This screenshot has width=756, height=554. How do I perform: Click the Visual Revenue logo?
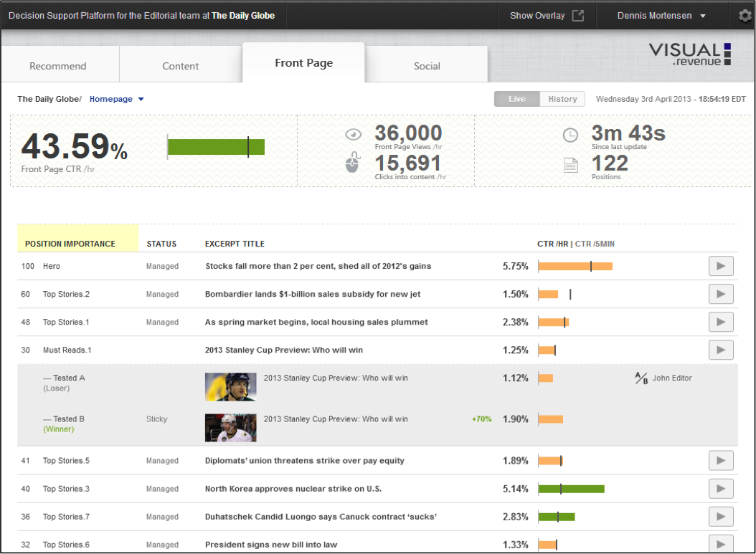[x=690, y=54]
